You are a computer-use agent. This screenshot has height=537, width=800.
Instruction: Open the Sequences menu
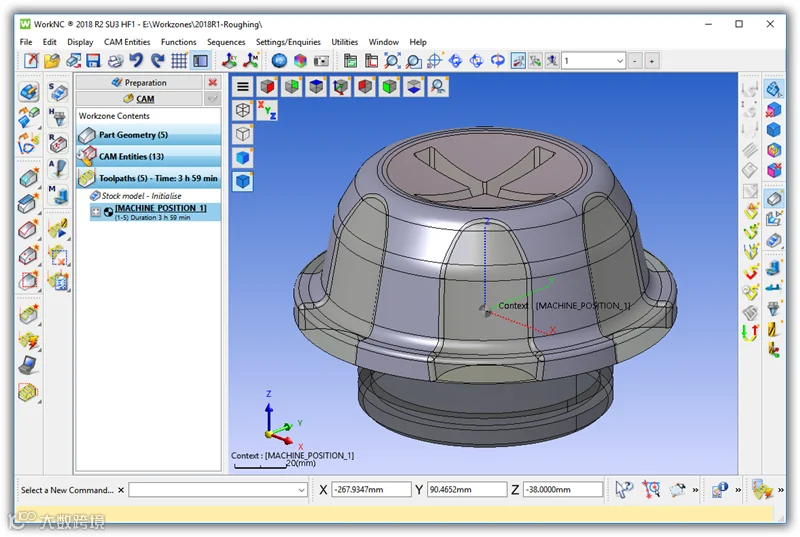[226, 42]
